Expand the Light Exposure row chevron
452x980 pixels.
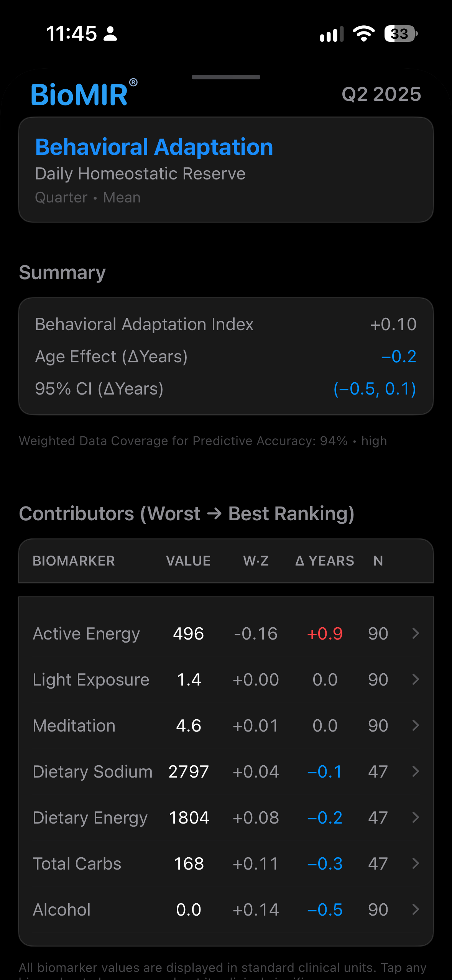click(x=416, y=679)
